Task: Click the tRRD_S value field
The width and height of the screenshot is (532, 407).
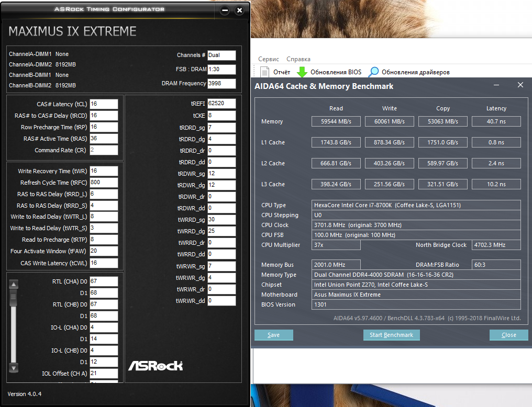Action: coord(104,206)
